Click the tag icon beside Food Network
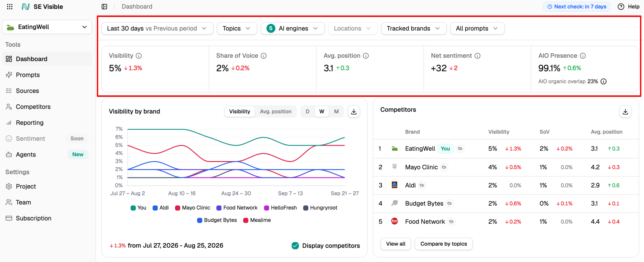This screenshot has height=262, width=644. click(x=451, y=221)
